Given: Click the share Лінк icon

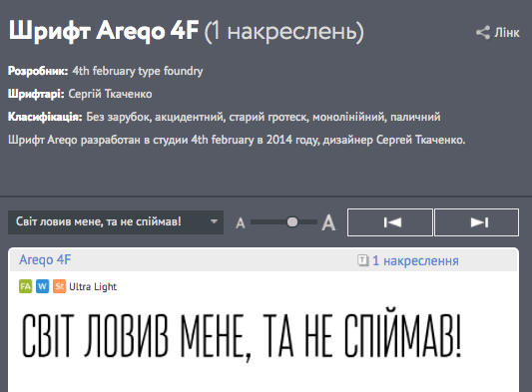Looking at the screenshot, I should pos(483,33).
